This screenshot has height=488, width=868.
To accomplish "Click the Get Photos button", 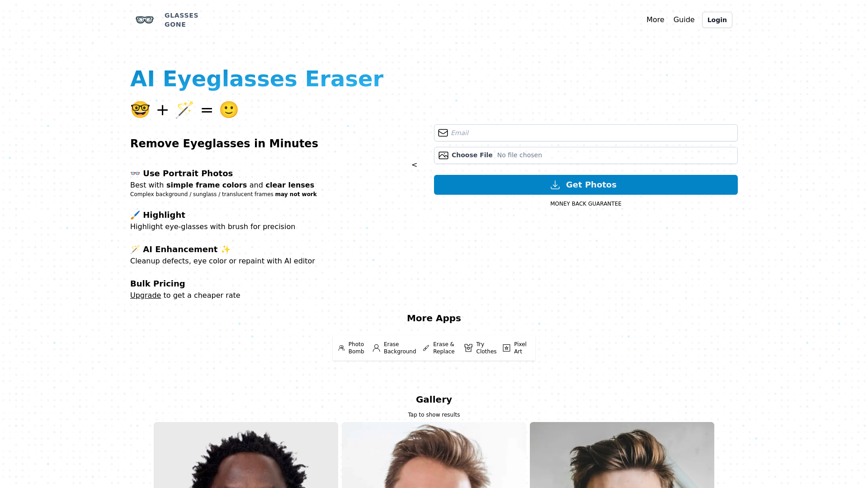I will [586, 185].
